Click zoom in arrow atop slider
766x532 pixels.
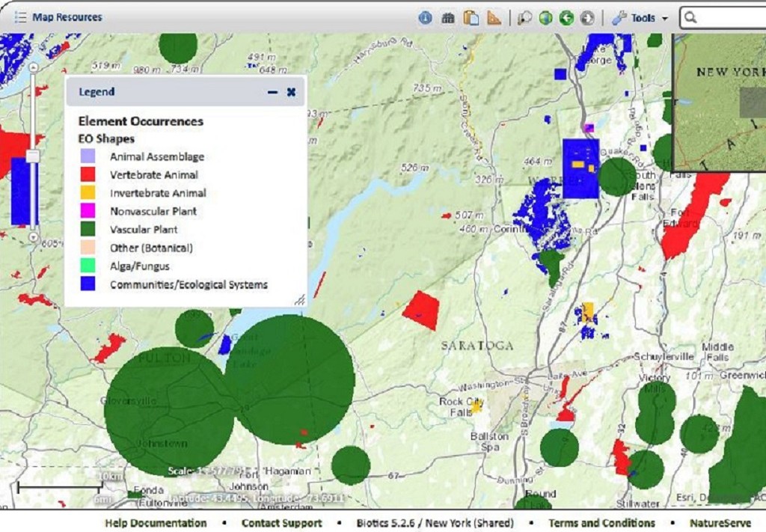pyautogui.click(x=33, y=67)
